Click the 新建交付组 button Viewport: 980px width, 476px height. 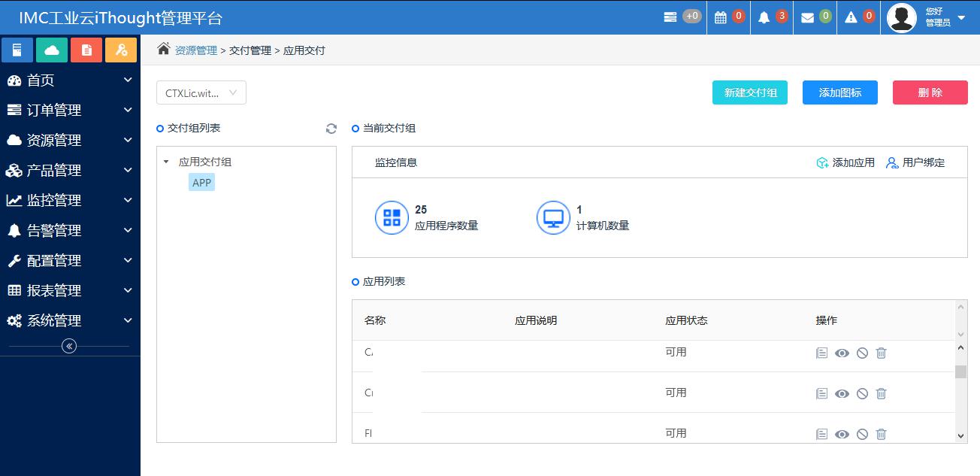tap(750, 92)
